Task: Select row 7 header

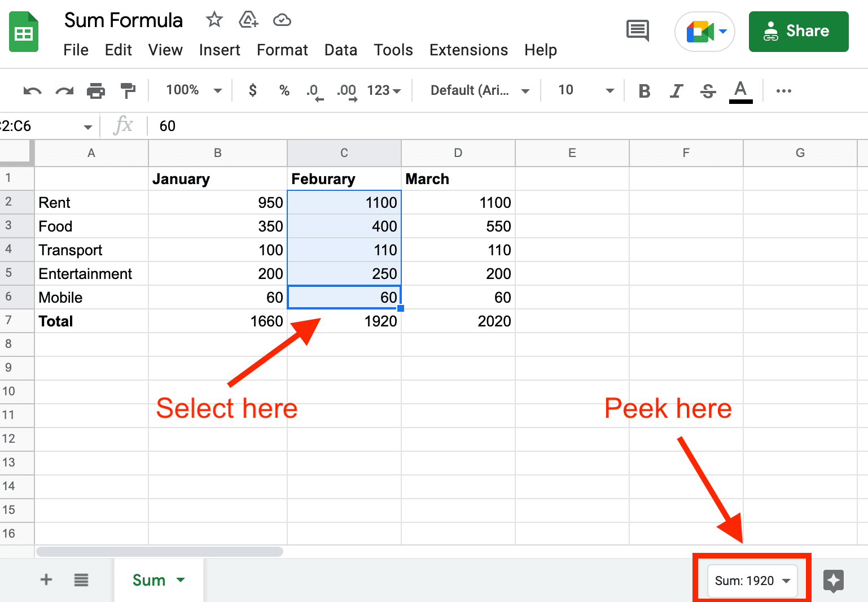Action: [17, 320]
